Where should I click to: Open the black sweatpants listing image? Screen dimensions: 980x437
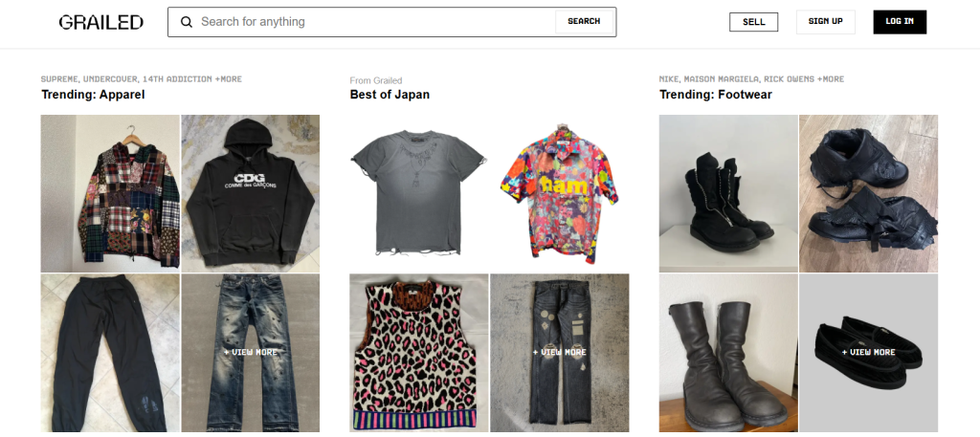point(110,353)
